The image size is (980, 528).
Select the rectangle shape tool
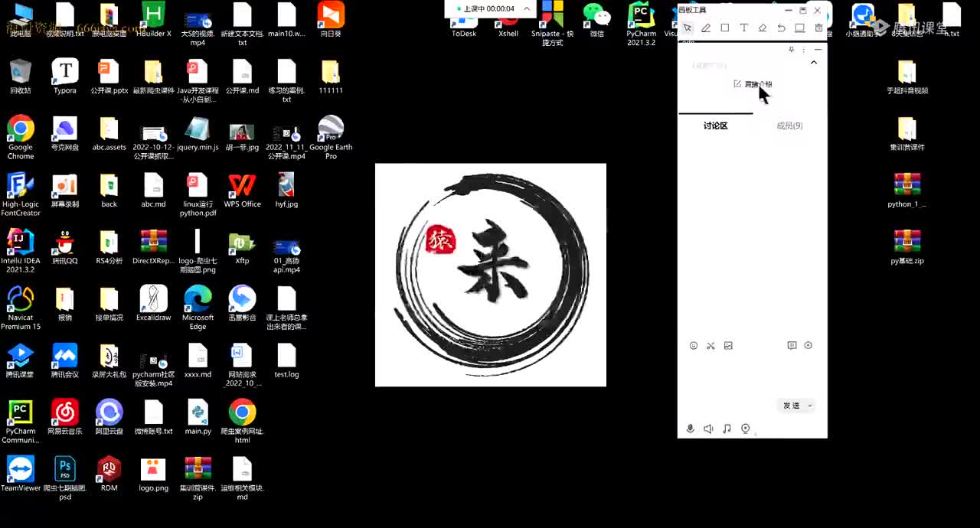[725, 28]
